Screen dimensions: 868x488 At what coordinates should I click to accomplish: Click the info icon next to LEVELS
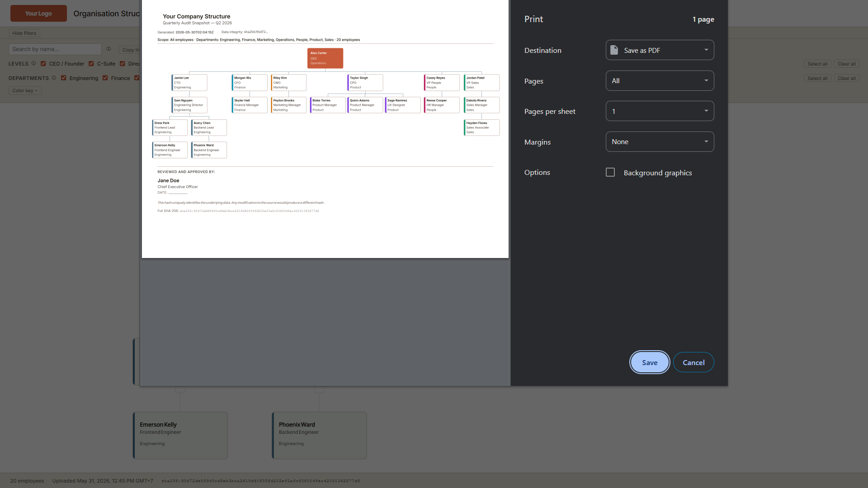(x=33, y=63)
